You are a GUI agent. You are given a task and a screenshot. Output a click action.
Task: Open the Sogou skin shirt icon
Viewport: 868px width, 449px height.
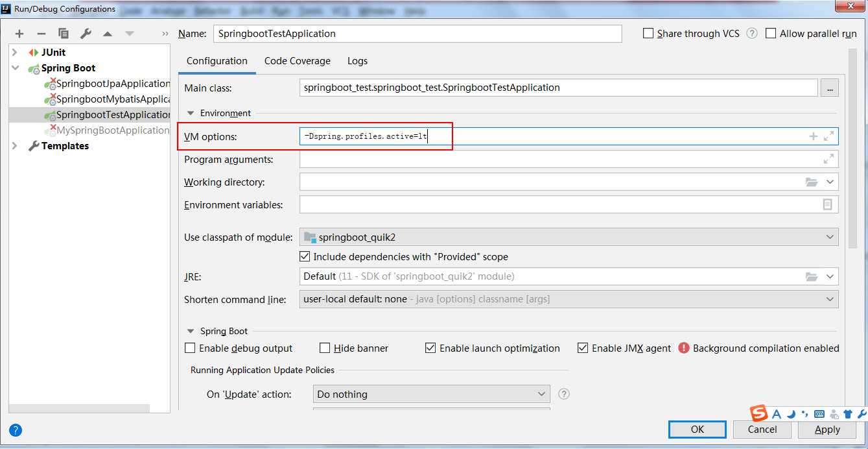[848, 414]
